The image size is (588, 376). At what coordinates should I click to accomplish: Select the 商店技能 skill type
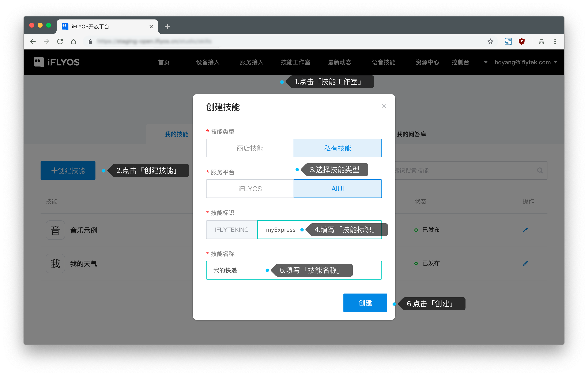tap(250, 148)
